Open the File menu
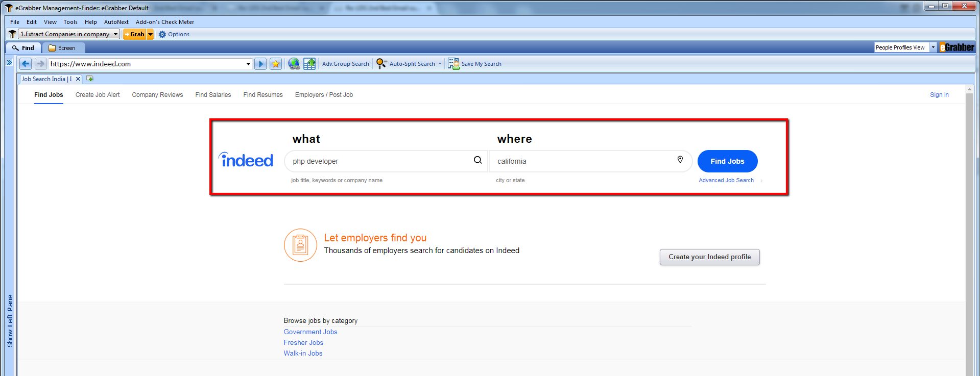The height and width of the screenshot is (376, 980). (15, 22)
